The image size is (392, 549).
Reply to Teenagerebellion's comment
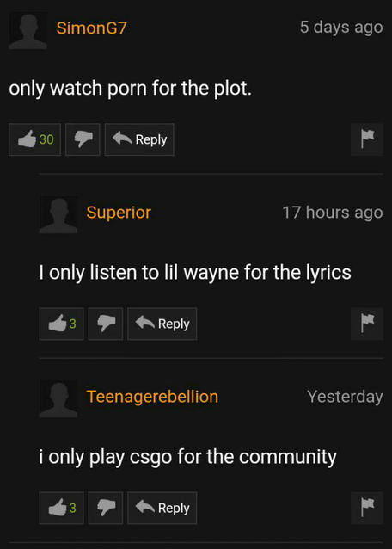point(162,508)
